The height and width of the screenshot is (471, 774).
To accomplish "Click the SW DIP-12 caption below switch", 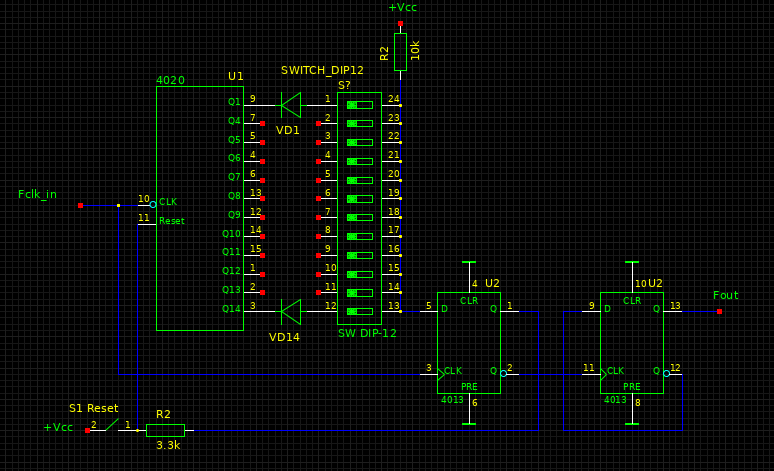I will 367,333.
